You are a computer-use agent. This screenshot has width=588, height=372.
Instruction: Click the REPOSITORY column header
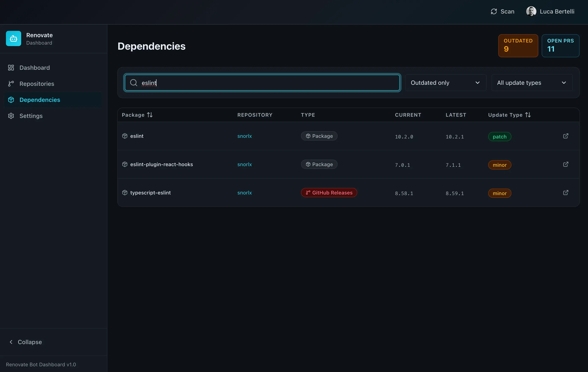[255, 115]
